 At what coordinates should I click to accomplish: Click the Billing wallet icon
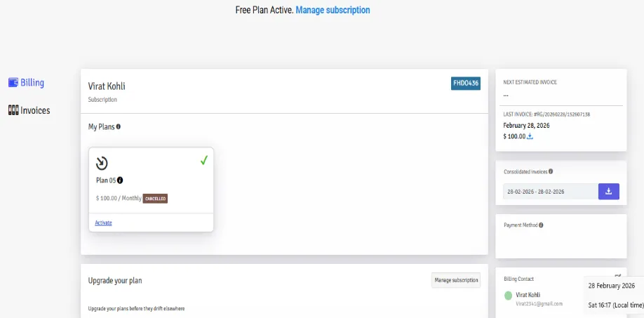13,83
